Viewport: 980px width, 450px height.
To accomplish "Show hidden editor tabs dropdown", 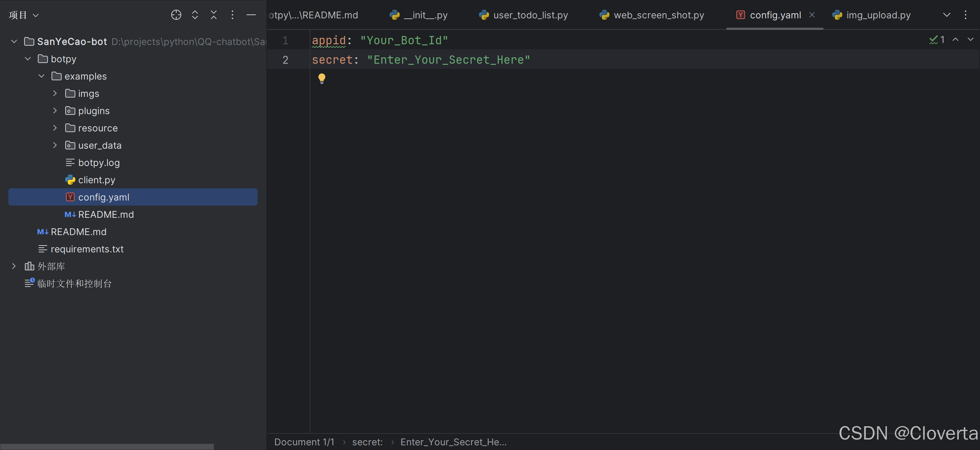I will 946,15.
